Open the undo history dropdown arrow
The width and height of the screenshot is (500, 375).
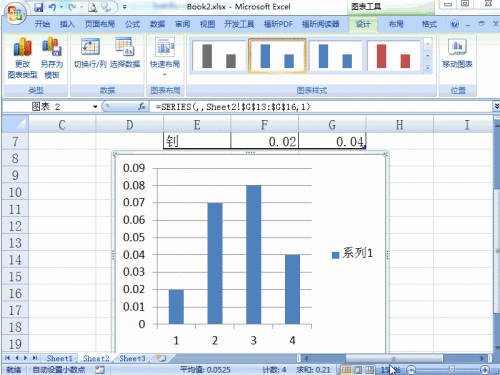(x=61, y=7)
